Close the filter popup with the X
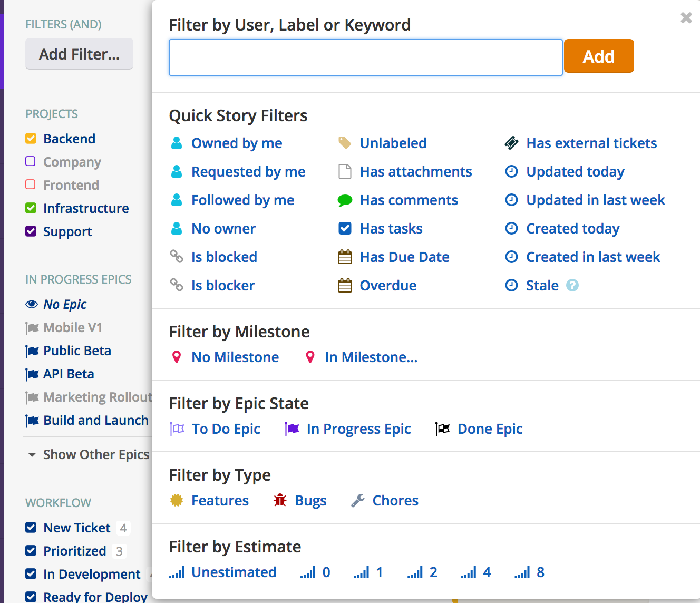The image size is (700, 603). tap(686, 18)
